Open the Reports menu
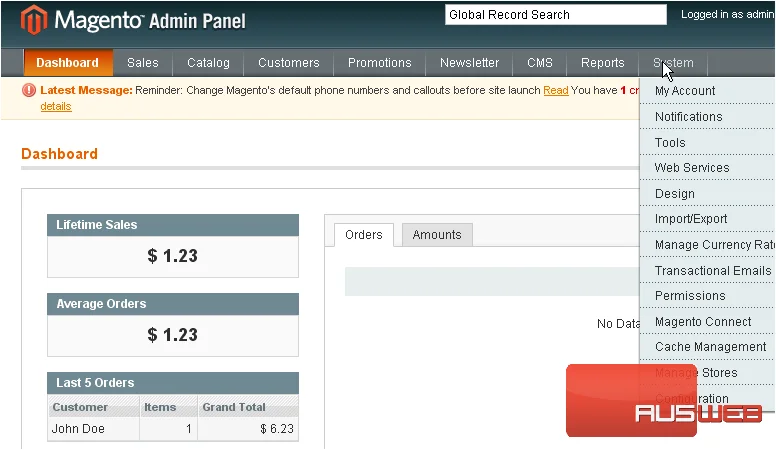The height and width of the screenshot is (450, 776). (602, 63)
